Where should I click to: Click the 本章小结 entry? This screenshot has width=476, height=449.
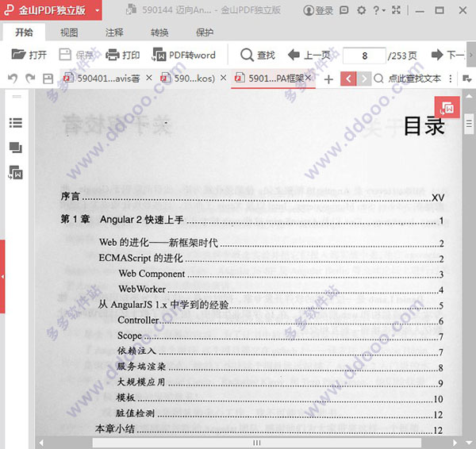(270, 429)
